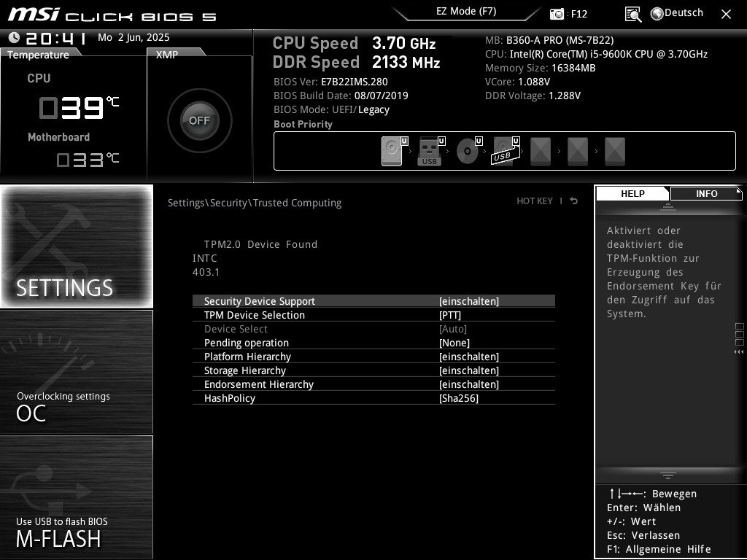Change HashPolicy value [Sha256]
The width and height of the screenshot is (747, 560).
(458, 398)
